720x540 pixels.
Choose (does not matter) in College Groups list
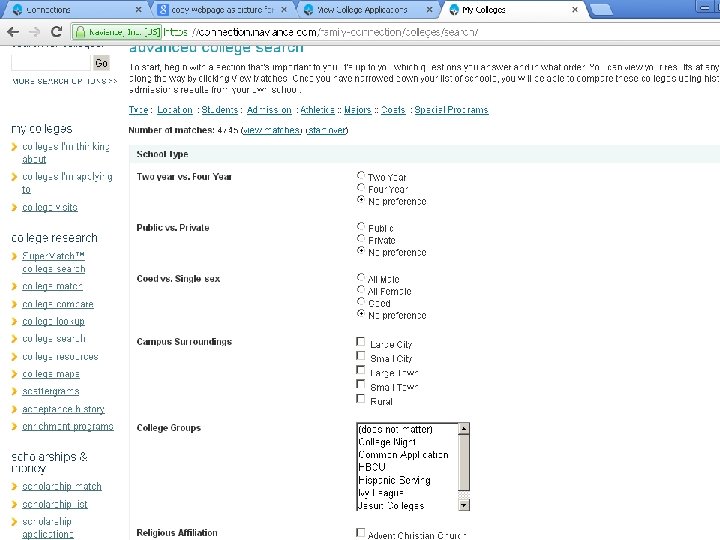click(x=408, y=429)
